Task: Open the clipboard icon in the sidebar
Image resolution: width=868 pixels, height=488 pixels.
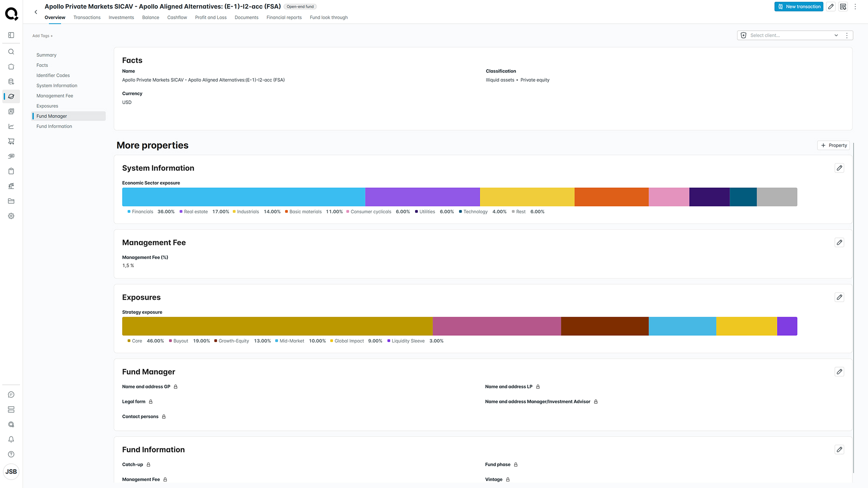Action: [x=11, y=171]
